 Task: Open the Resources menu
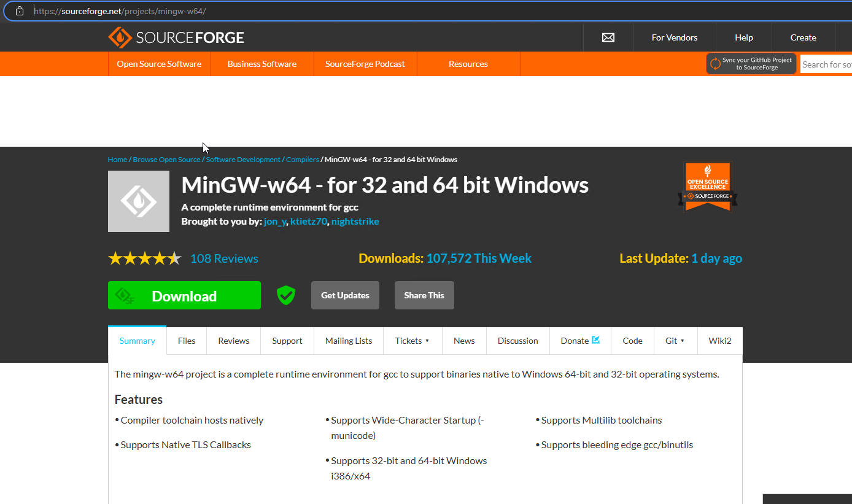point(468,64)
